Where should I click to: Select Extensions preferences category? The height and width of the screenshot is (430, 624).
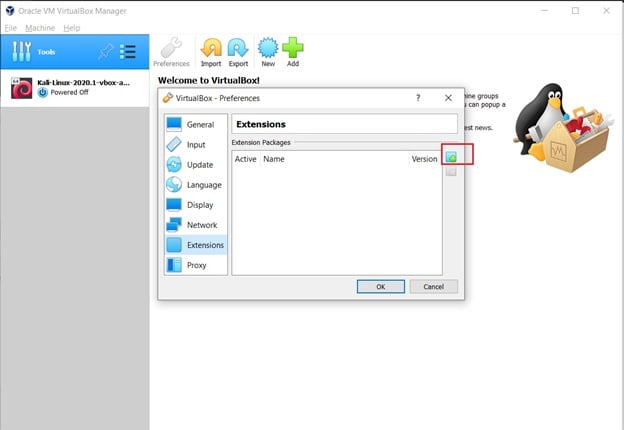coord(195,245)
